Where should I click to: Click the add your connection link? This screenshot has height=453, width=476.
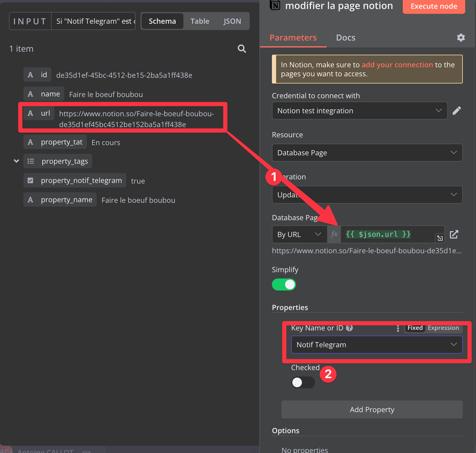(x=397, y=65)
